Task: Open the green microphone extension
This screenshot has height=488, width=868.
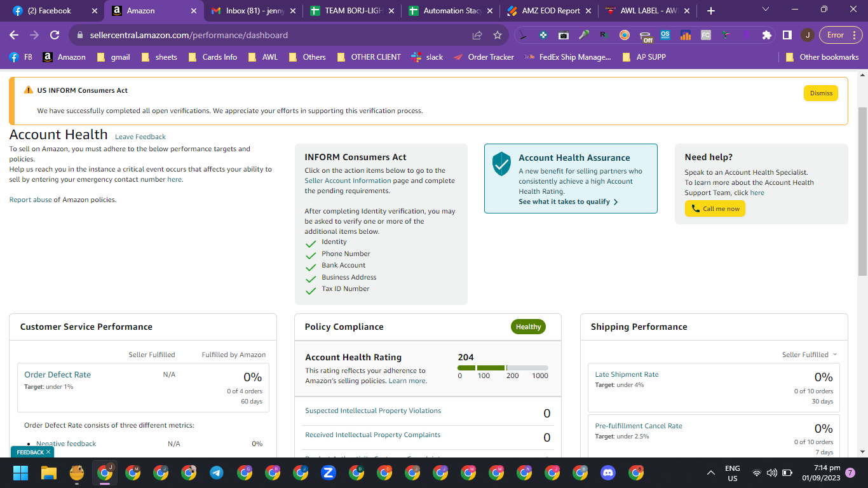Action: [583, 35]
